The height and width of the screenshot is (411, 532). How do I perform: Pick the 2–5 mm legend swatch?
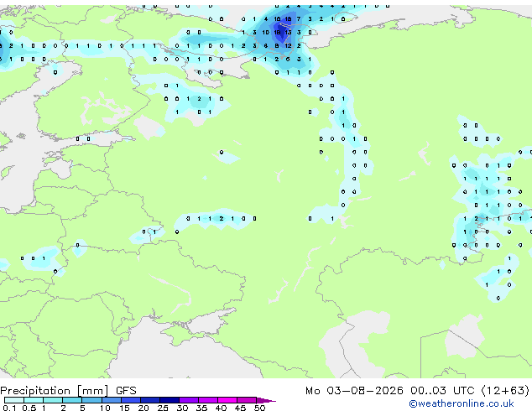[x=72, y=400]
